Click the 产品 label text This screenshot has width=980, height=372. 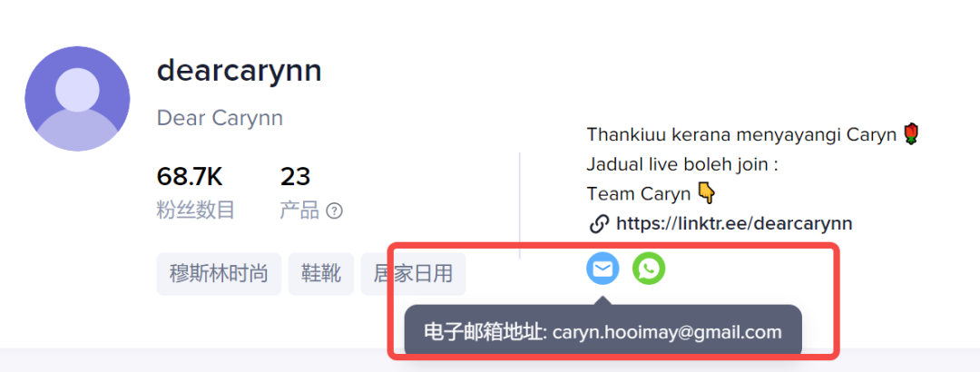tap(299, 210)
